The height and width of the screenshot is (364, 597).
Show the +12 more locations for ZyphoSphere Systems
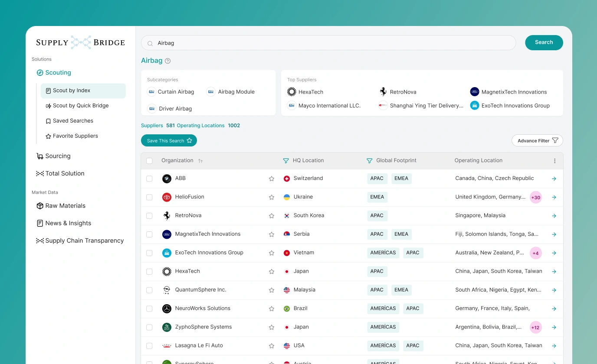[x=536, y=327]
